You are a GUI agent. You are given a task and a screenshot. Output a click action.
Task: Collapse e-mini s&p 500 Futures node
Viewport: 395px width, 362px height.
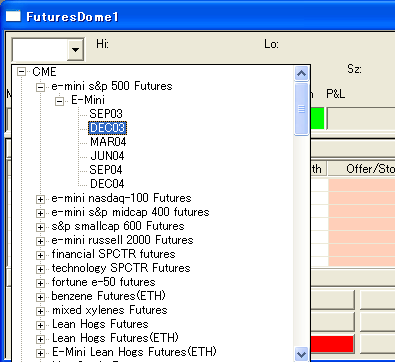tap(40, 87)
